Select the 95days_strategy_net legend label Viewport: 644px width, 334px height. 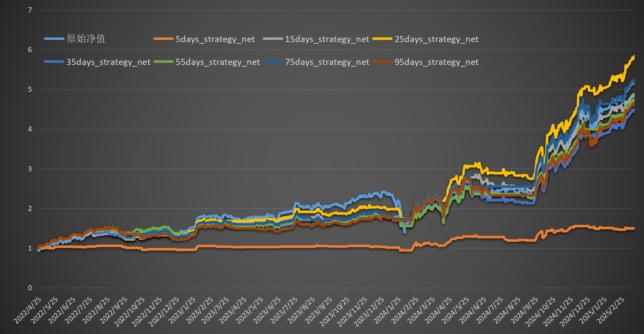point(436,62)
